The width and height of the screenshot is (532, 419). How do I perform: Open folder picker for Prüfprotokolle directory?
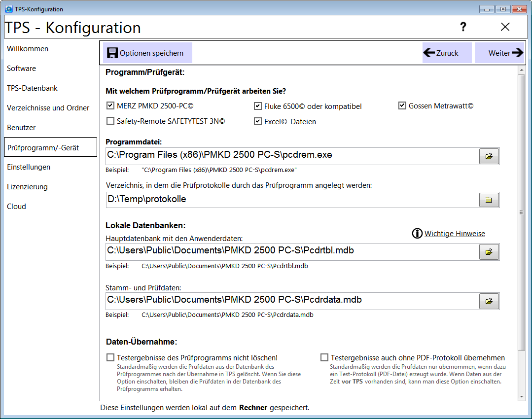click(x=489, y=200)
